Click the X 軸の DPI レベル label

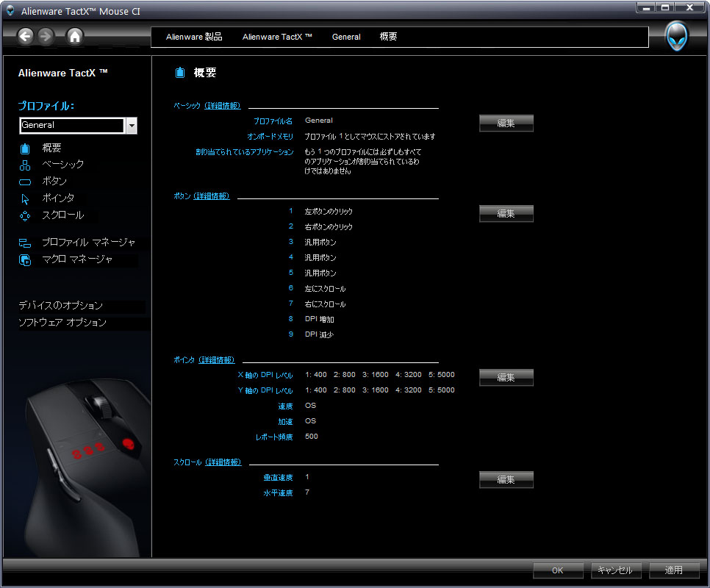pyautogui.click(x=265, y=376)
